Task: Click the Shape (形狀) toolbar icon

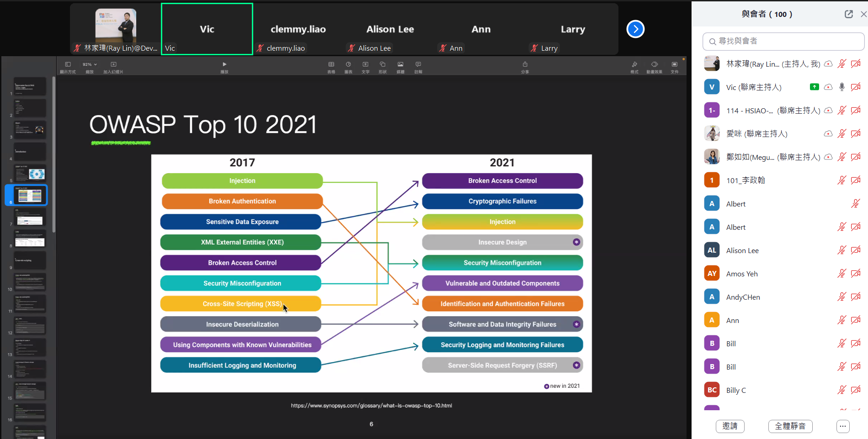Action: click(383, 65)
